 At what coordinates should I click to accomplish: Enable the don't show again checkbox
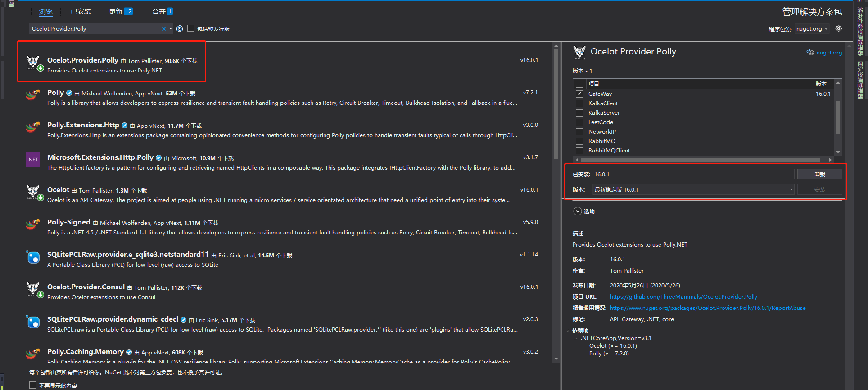pyautogui.click(x=33, y=385)
